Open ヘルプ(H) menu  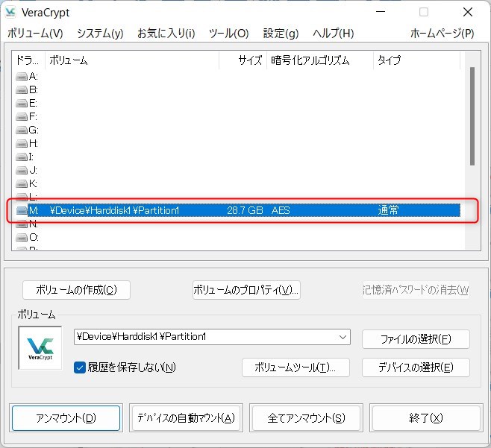click(333, 33)
